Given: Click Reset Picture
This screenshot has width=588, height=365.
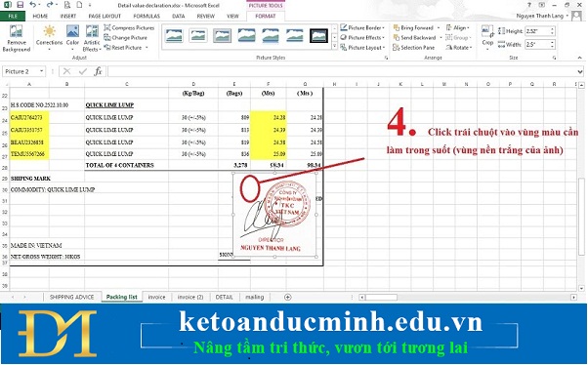Looking at the screenshot, I should (123, 48).
